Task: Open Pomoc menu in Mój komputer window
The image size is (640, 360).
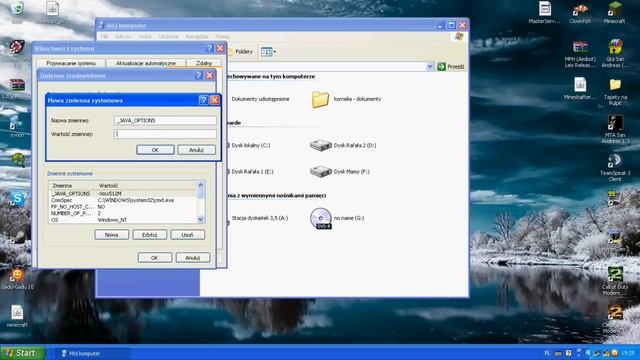Action: click(222, 36)
